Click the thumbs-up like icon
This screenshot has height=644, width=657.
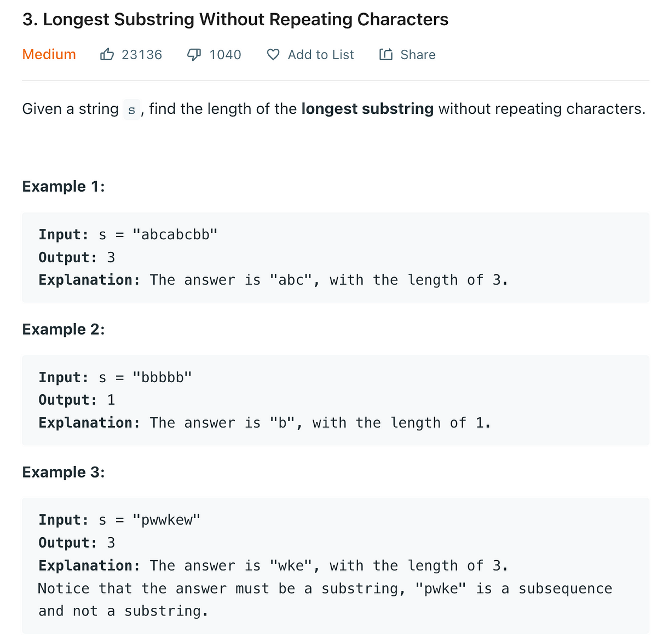(107, 54)
